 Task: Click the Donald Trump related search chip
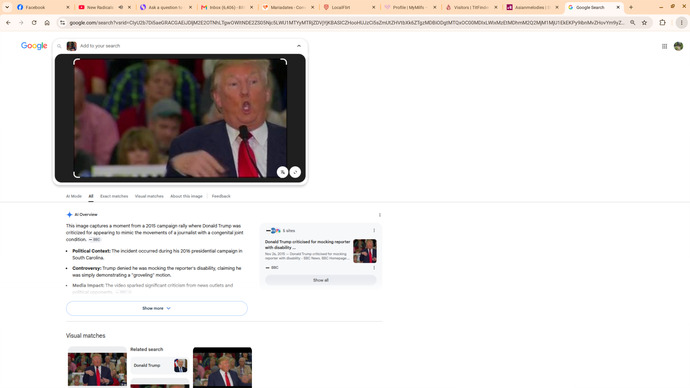click(x=160, y=366)
